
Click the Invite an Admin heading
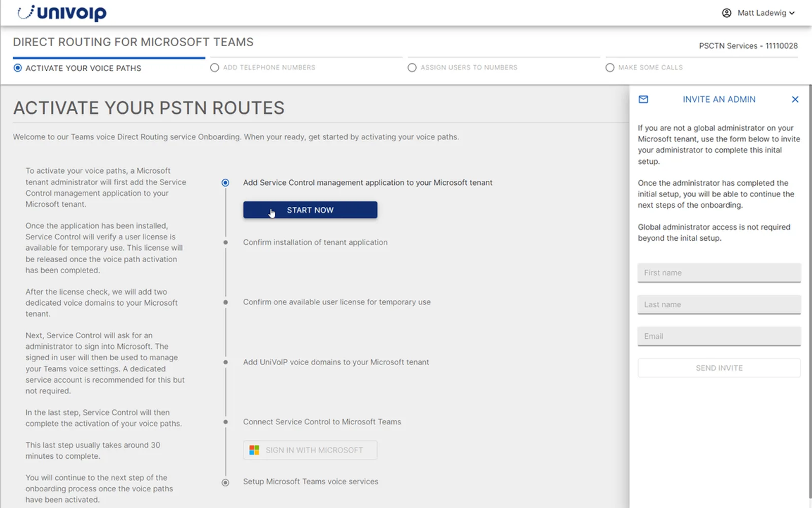tap(719, 100)
